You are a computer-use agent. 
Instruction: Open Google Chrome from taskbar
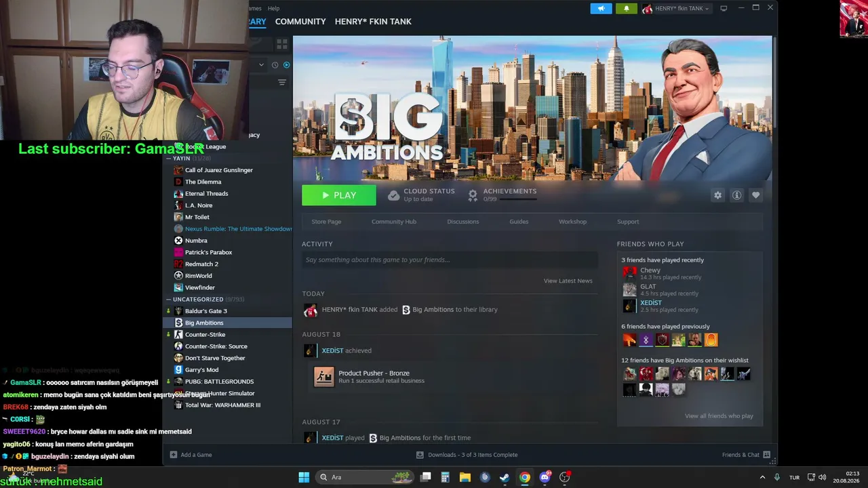pos(525,477)
